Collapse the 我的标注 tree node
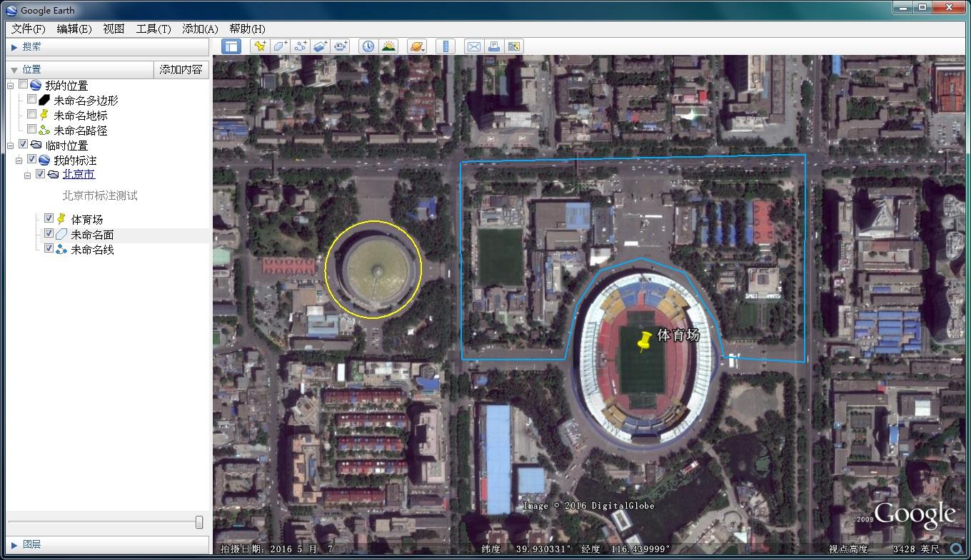This screenshot has height=560, width=971. tap(19, 160)
